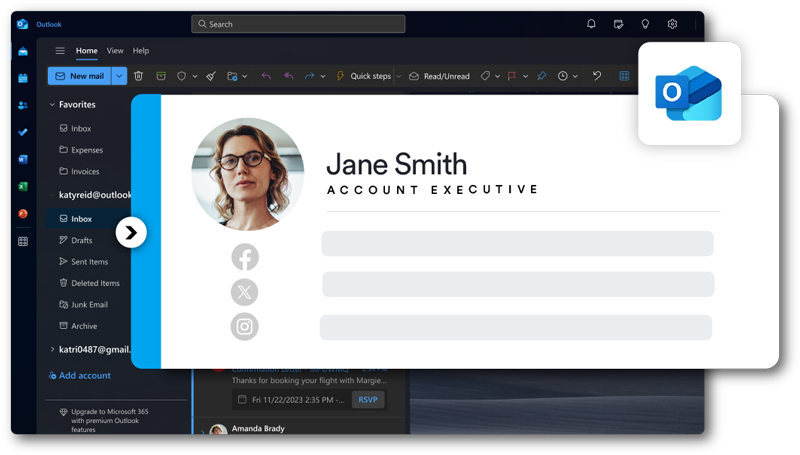Click Quick steps button
Image resolution: width=800 pixels, height=455 pixels.
pyautogui.click(x=364, y=76)
